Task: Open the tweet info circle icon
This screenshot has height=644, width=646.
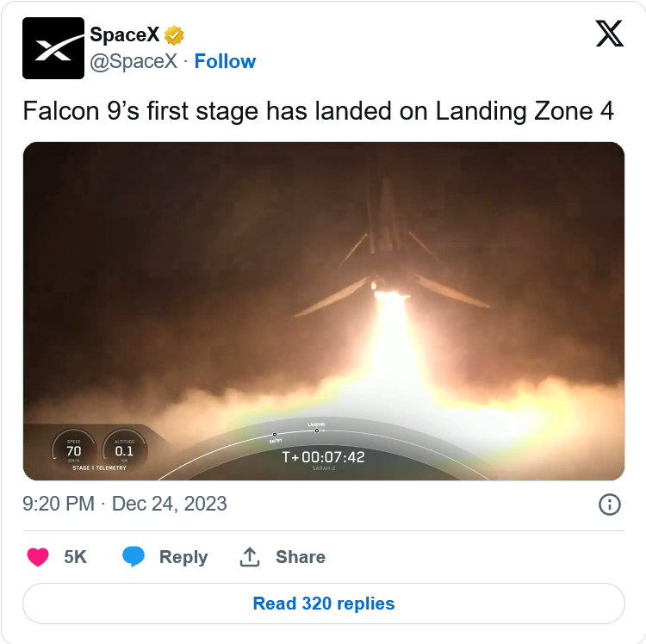Action: click(609, 505)
